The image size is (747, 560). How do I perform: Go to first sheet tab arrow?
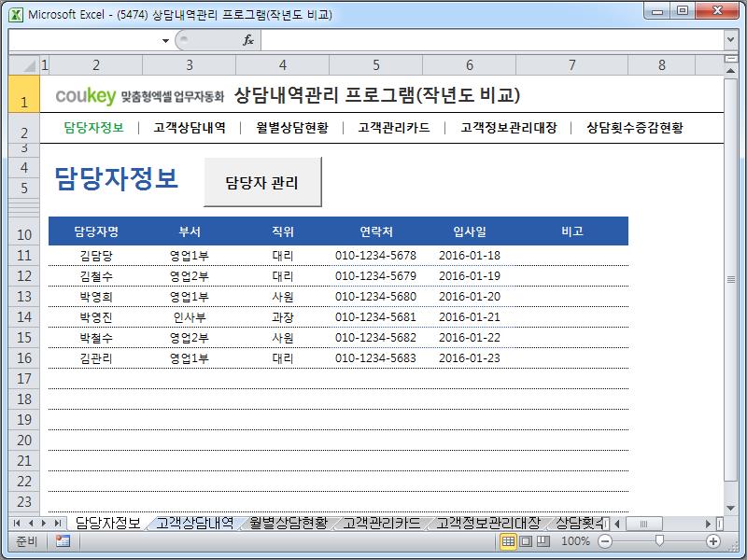17,523
